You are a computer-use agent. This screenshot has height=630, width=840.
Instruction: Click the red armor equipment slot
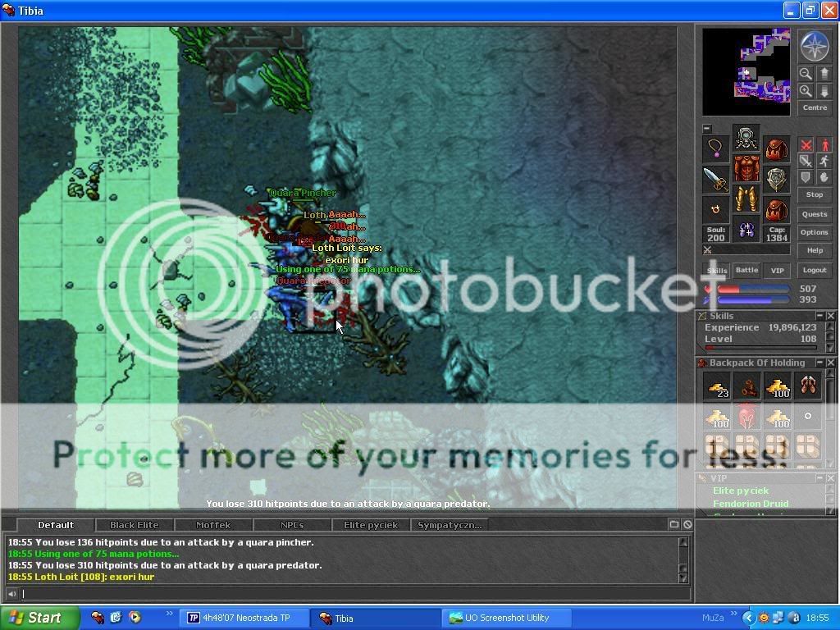pos(746,169)
